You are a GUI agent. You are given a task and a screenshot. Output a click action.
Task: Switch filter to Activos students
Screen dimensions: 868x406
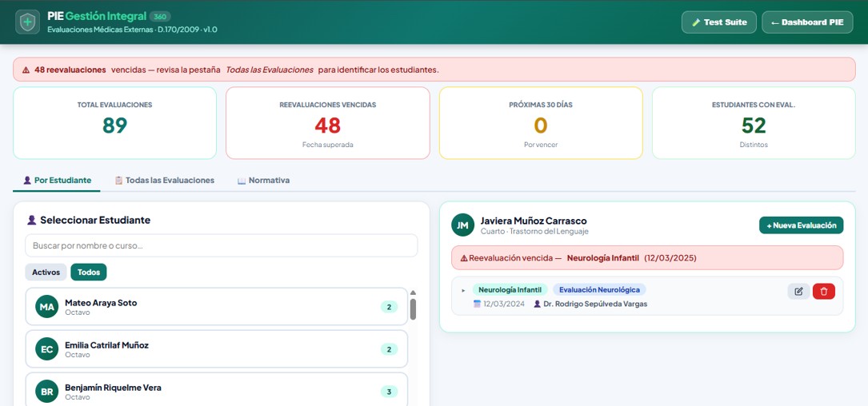point(46,273)
